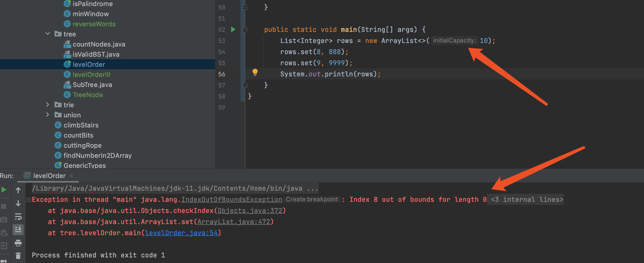Expand the union folder chevron
644x263 pixels.
[x=48, y=115]
